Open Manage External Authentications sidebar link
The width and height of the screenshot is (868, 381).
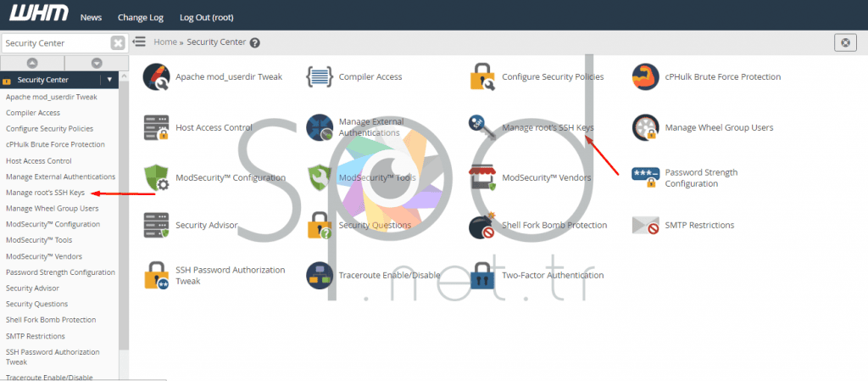(60, 176)
